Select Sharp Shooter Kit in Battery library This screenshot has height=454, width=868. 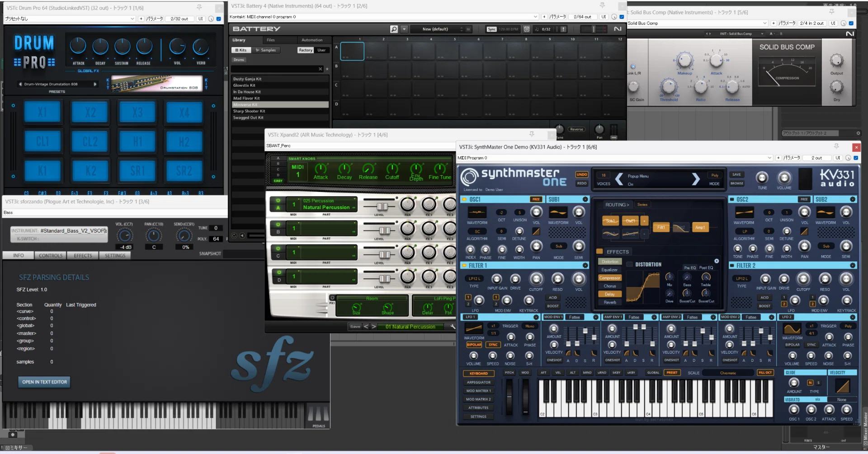(280, 111)
